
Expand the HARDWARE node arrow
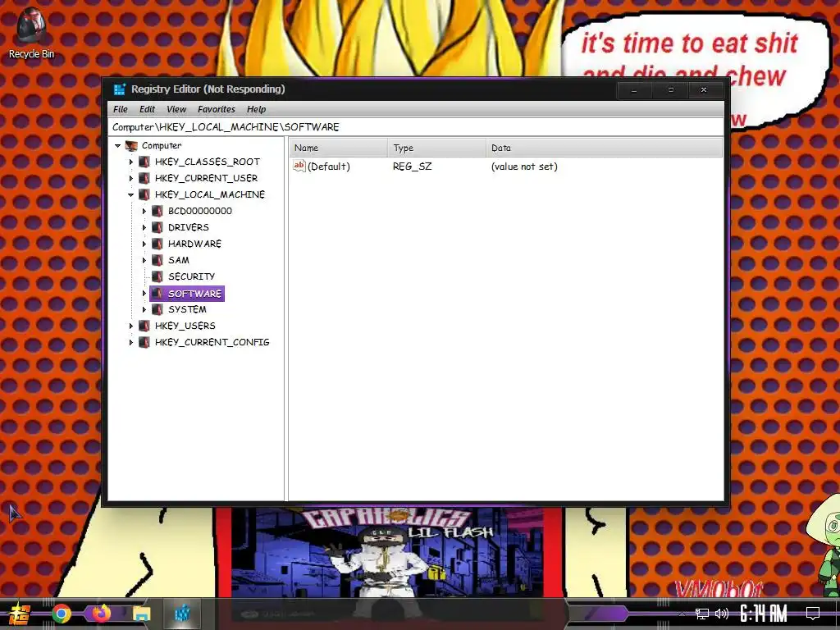pos(144,244)
